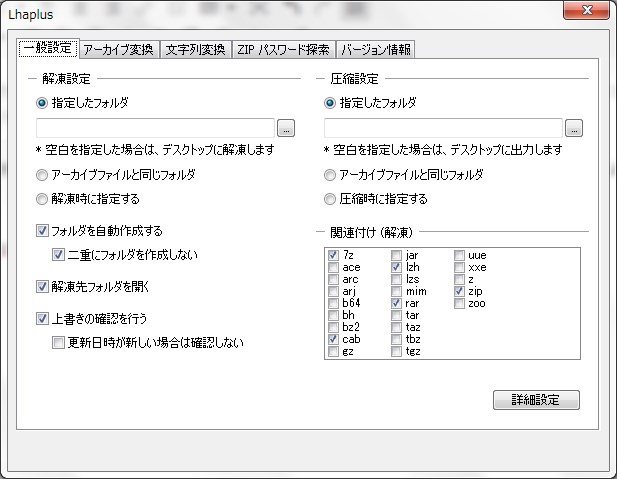Close the Lhaplus window
617x479 pixels.
[x=586, y=10]
